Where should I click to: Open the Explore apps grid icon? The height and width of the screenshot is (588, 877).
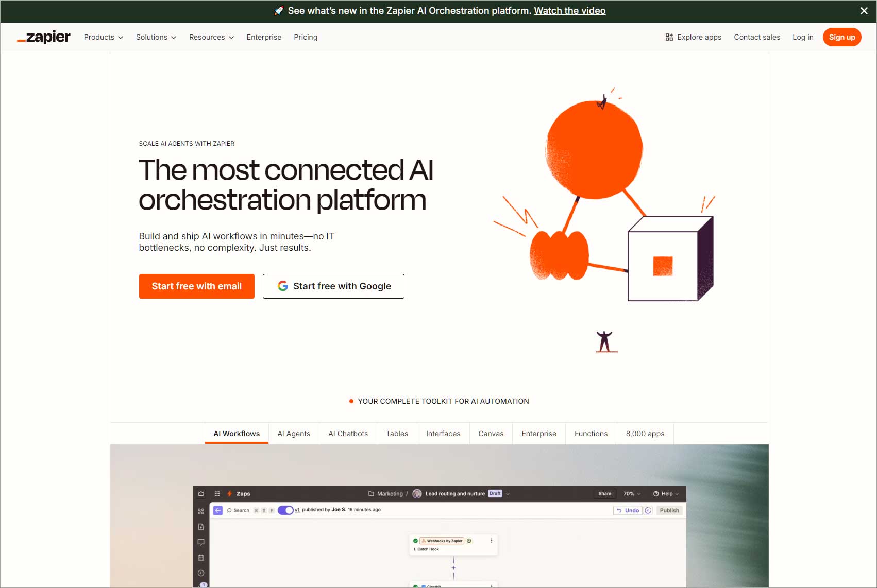pyautogui.click(x=669, y=37)
